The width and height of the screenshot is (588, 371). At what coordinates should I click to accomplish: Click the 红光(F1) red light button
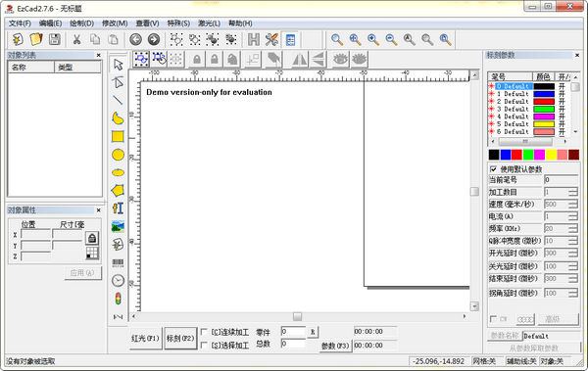point(145,338)
